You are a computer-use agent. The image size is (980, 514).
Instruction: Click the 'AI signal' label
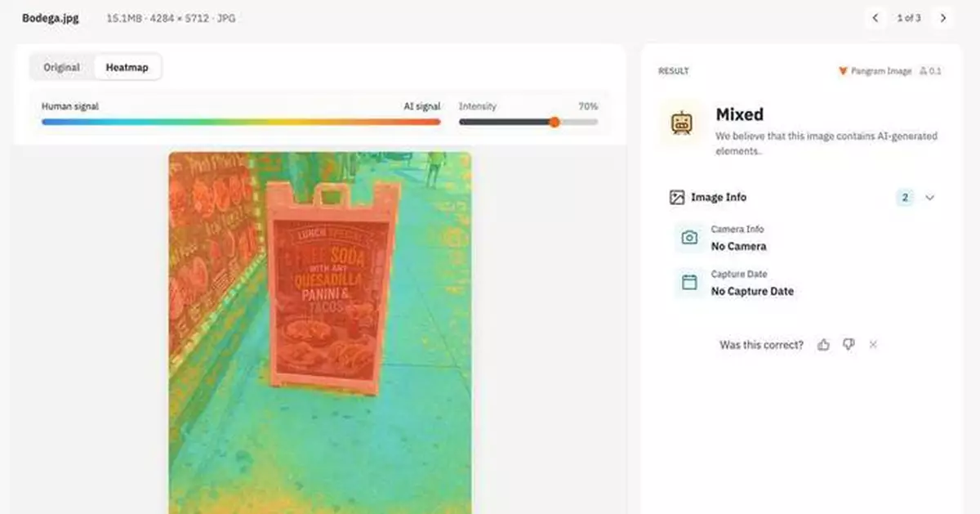[422, 106]
